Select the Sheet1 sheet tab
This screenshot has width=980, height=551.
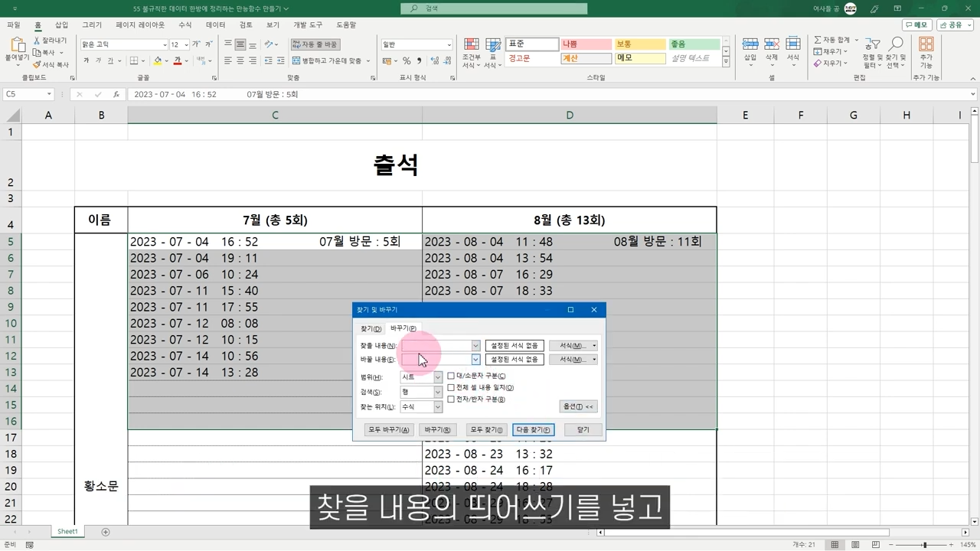pos(67,532)
